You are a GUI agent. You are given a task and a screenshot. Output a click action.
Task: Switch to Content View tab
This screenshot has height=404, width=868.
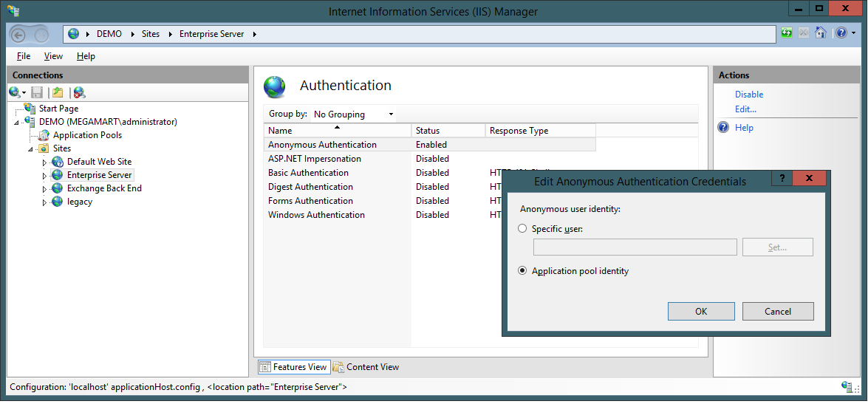366,367
